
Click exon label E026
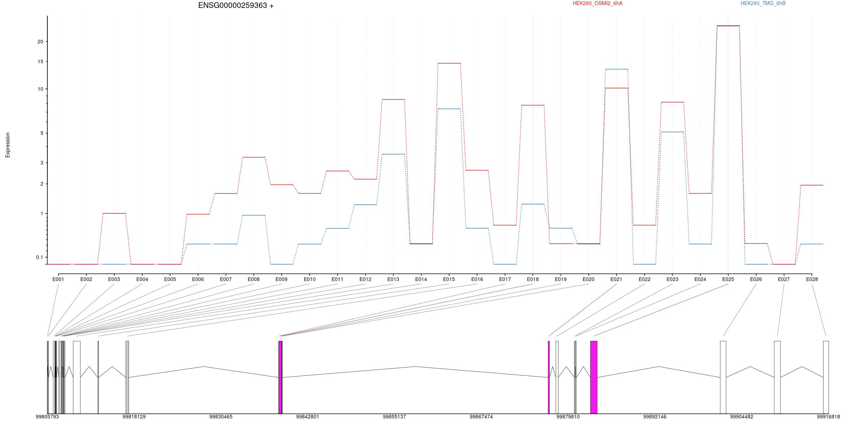pos(756,279)
